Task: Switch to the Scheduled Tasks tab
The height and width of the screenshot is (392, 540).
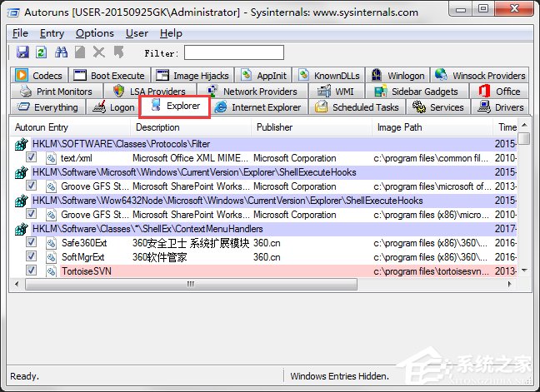Action: [x=357, y=107]
